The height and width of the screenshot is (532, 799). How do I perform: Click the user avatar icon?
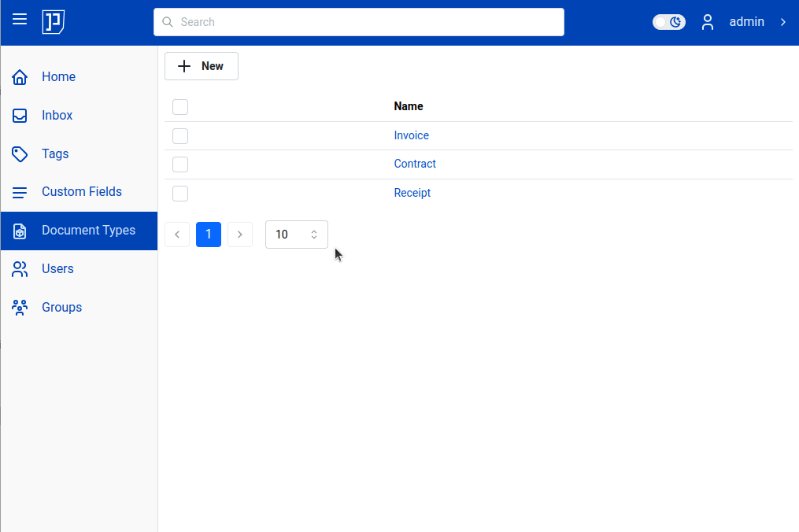tap(707, 22)
